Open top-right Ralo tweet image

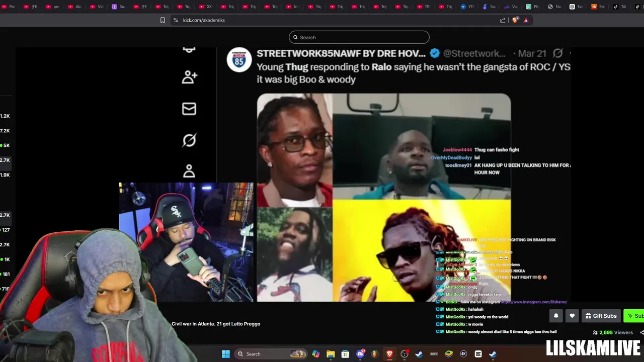tap(422, 146)
